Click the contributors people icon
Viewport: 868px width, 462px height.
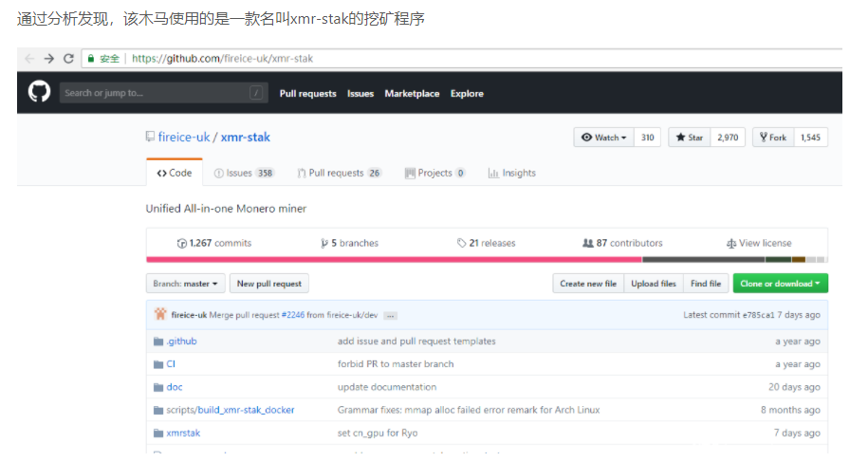pyautogui.click(x=588, y=243)
